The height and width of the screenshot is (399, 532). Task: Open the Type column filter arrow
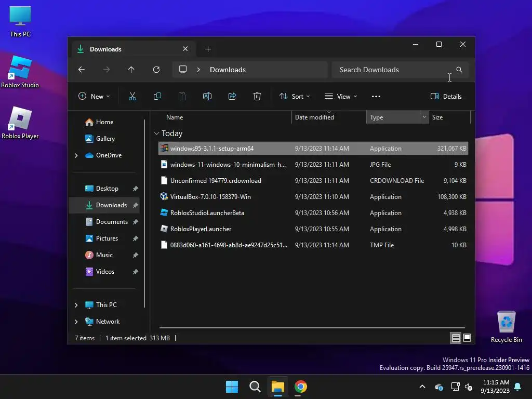pyautogui.click(x=424, y=117)
